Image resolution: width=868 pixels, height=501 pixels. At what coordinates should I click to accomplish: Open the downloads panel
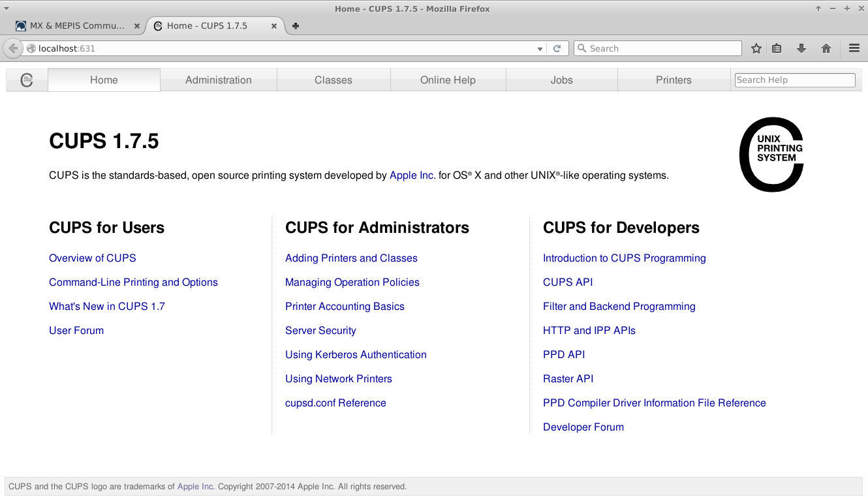tap(801, 48)
